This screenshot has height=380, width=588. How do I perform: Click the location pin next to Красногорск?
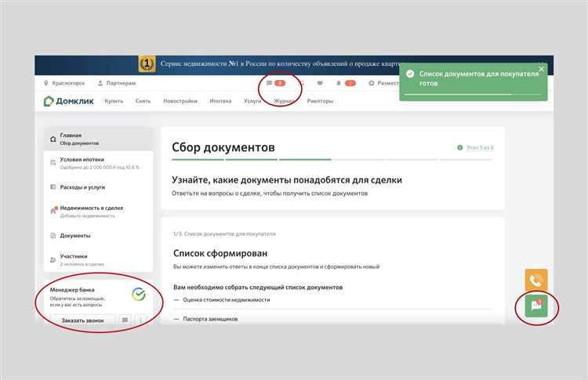coord(46,83)
